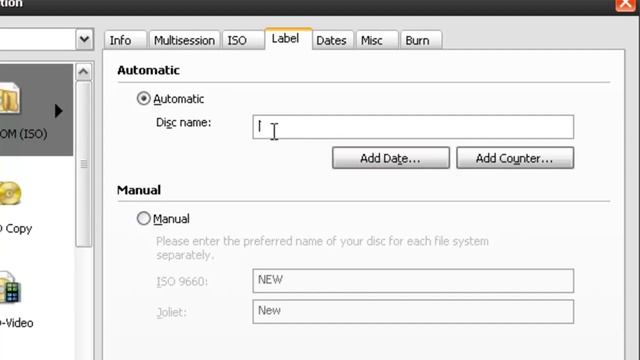Click the black arrow beside CD-ROM (ISO)
The width and height of the screenshot is (640, 360).
(x=58, y=111)
